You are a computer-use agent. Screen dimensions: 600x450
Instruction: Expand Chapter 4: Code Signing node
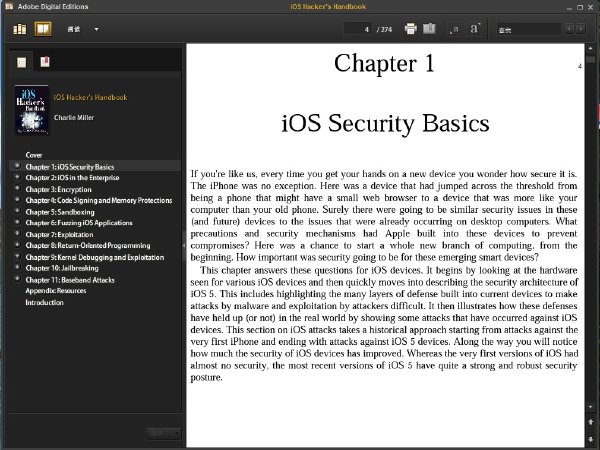pyautogui.click(x=17, y=199)
